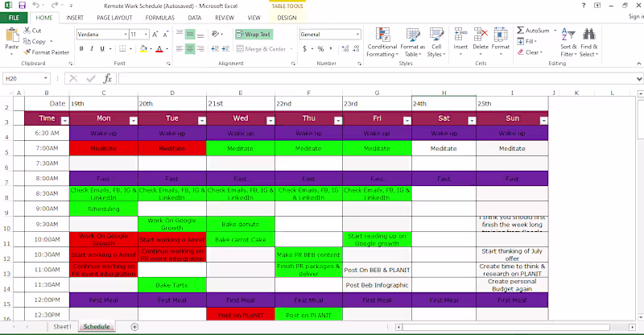
Task: Open Sort & Filter icon
Action: click(568, 35)
